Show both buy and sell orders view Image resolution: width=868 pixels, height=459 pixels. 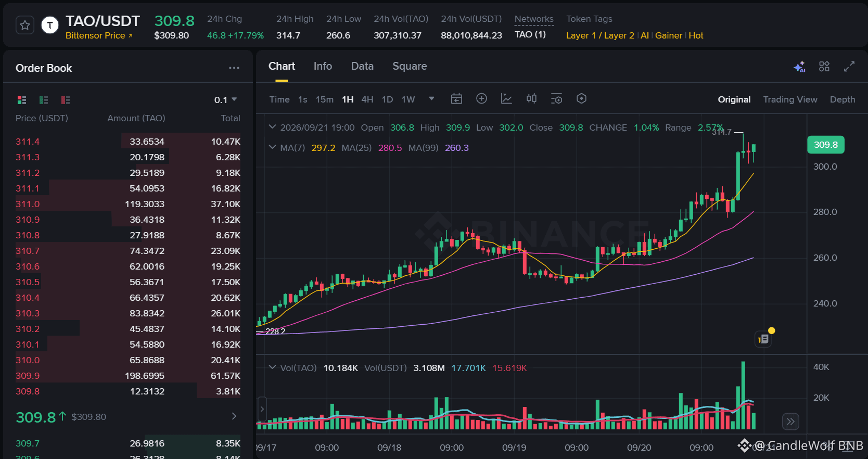[22, 100]
